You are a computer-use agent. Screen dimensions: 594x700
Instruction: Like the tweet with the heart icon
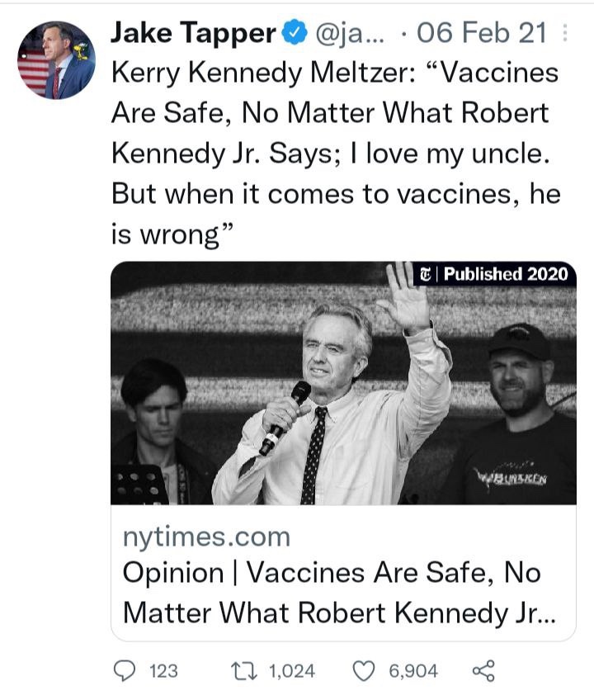click(x=363, y=670)
